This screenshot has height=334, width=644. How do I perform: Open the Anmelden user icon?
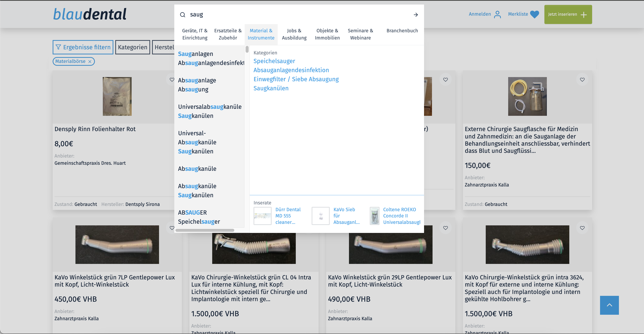497,14
